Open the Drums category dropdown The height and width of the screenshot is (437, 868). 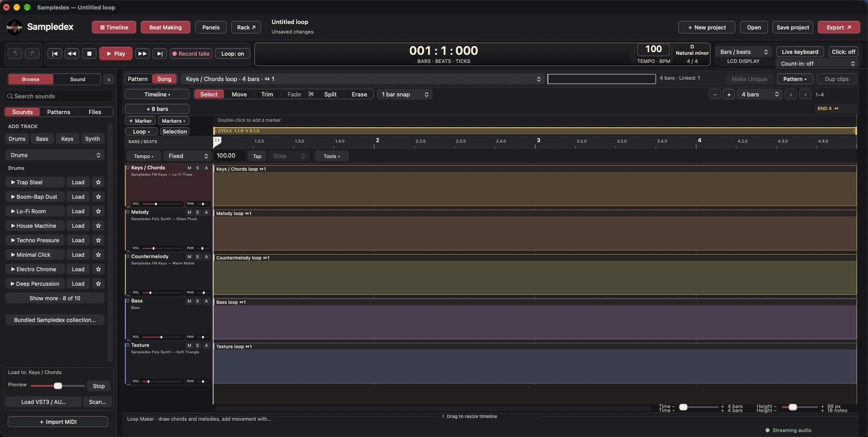(x=55, y=155)
